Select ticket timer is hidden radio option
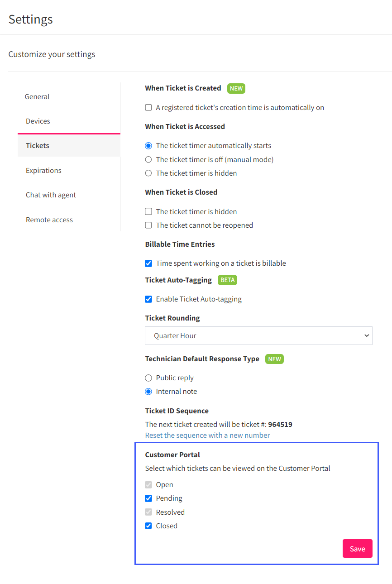 pos(148,173)
